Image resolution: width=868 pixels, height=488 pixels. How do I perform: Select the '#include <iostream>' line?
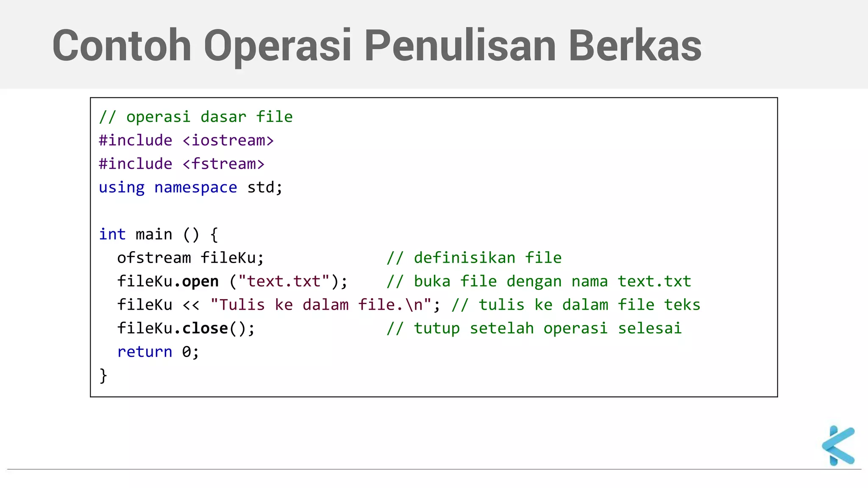click(x=186, y=140)
